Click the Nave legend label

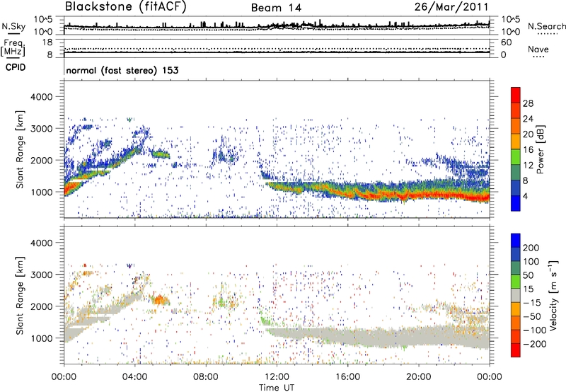[538, 50]
